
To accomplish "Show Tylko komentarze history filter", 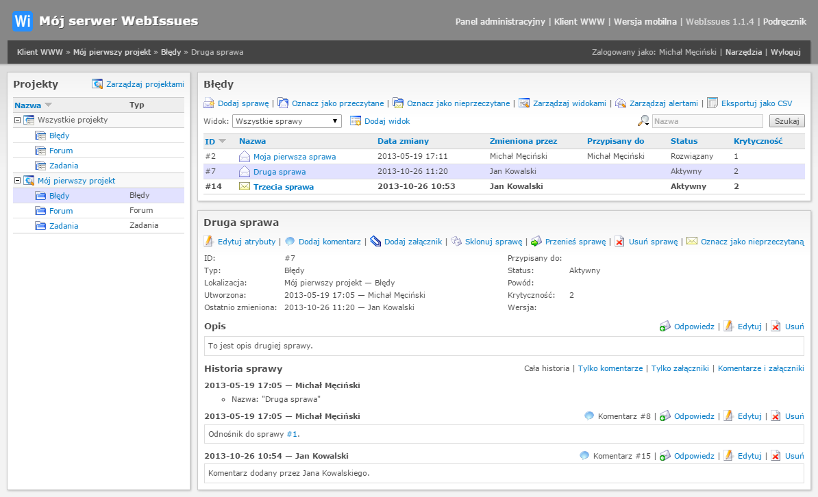I will coord(610,368).
